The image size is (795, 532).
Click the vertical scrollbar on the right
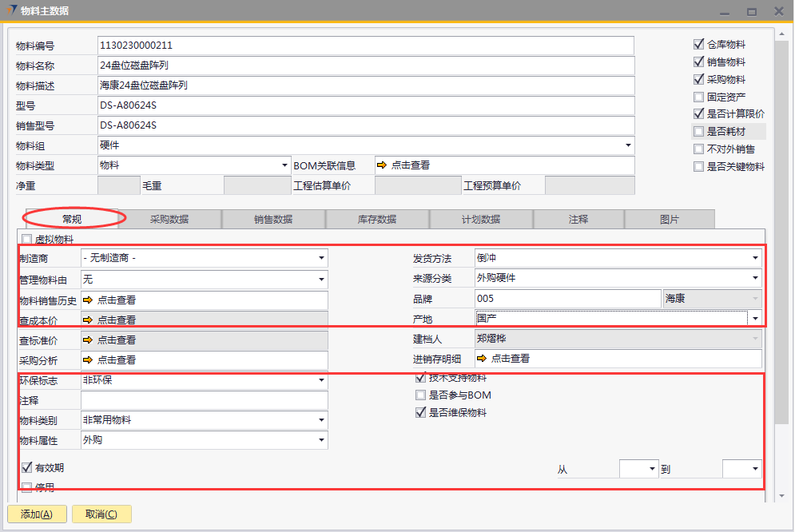781,240
